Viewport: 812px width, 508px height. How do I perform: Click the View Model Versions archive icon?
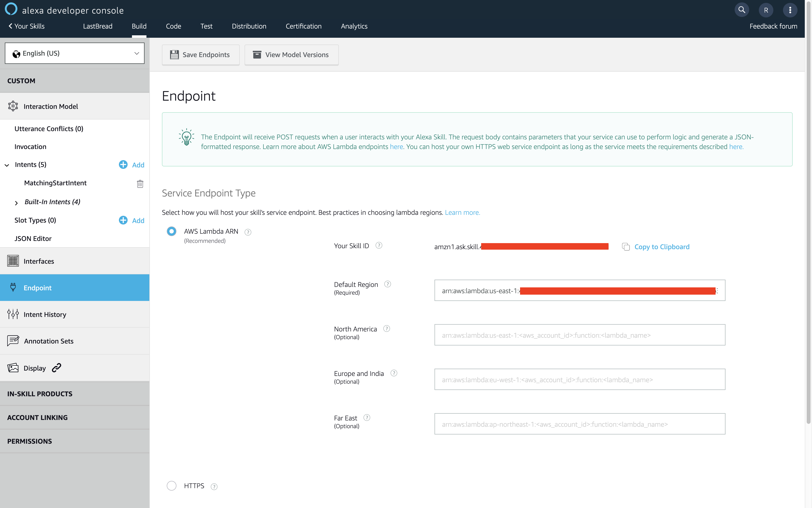(x=257, y=54)
